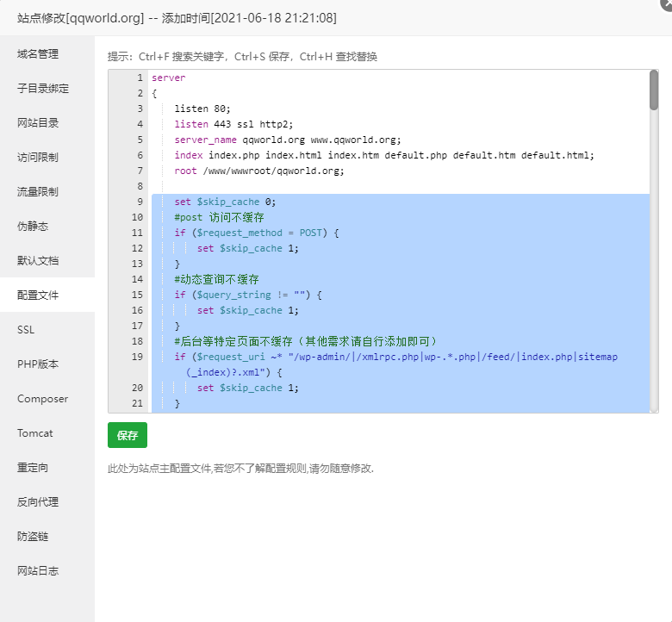The width and height of the screenshot is (672, 622).
Task: Select 网站目录 in the sidebar
Action: 38,122
